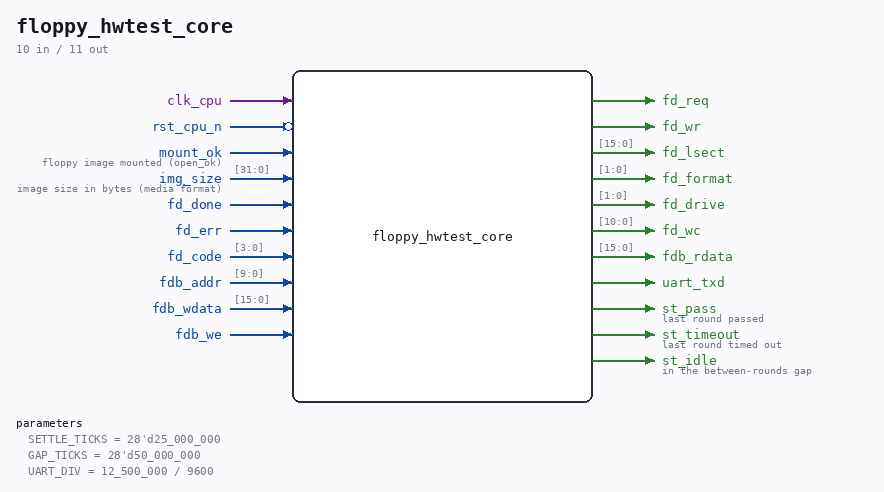Select the st_timeout output port label

[701, 334]
